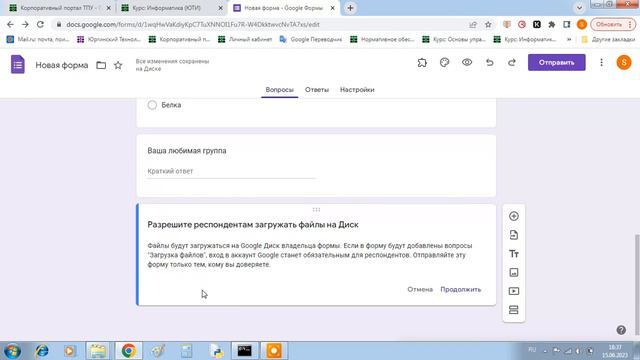This screenshot has height=360, width=640.
Task: Open the help question mark button
Action: point(621,330)
